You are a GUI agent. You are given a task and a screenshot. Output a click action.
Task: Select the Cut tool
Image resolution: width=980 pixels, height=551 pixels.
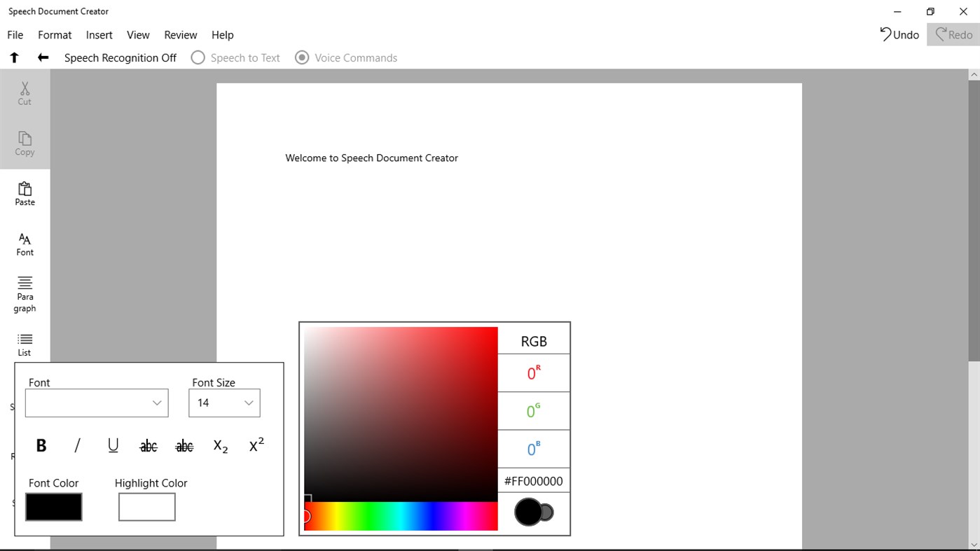pyautogui.click(x=25, y=93)
